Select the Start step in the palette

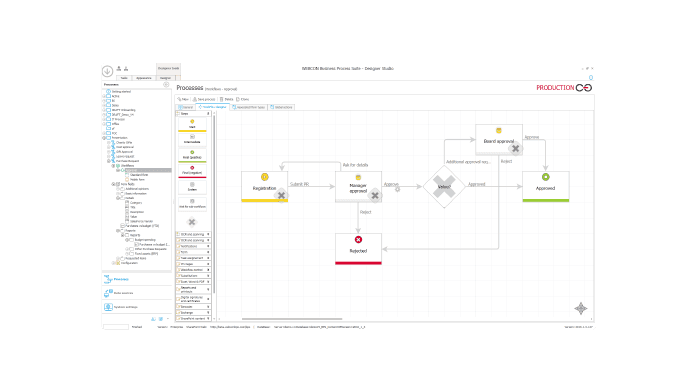[192, 124]
